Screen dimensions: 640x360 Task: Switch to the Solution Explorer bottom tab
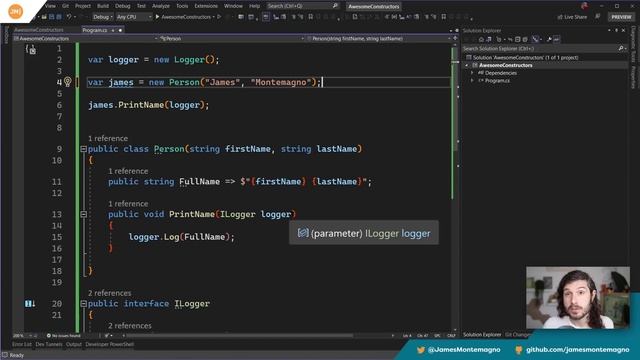coord(482,335)
